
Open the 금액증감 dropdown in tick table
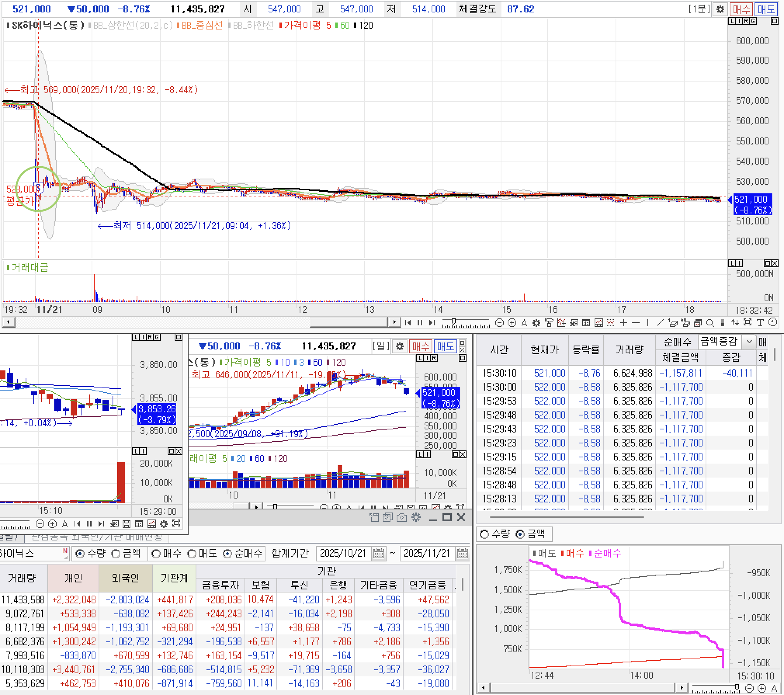pos(749,342)
